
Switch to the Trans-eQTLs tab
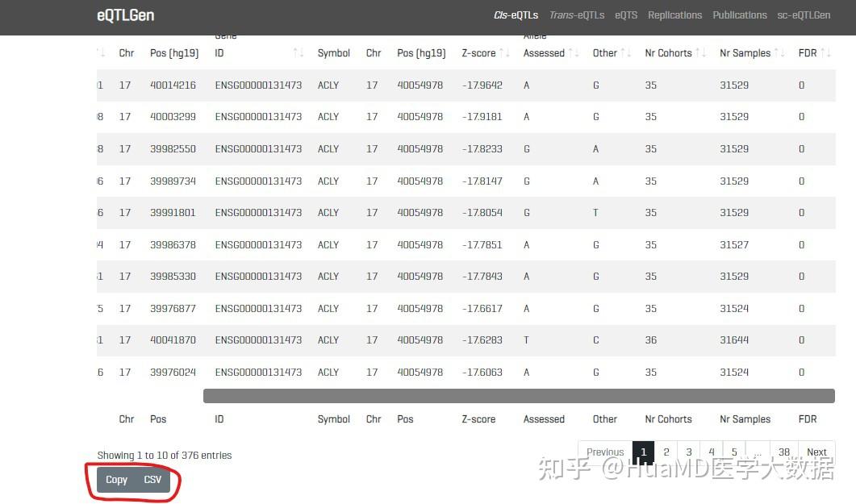[579, 15]
